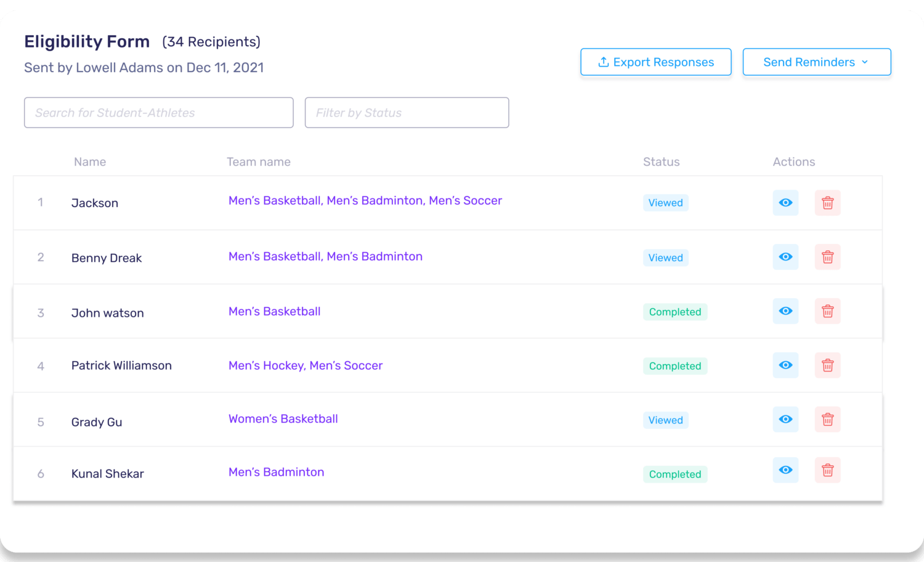This screenshot has height=562, width=924.
Task: Click the chevron next to Send Reminders
Action: [x=865, y=62]
